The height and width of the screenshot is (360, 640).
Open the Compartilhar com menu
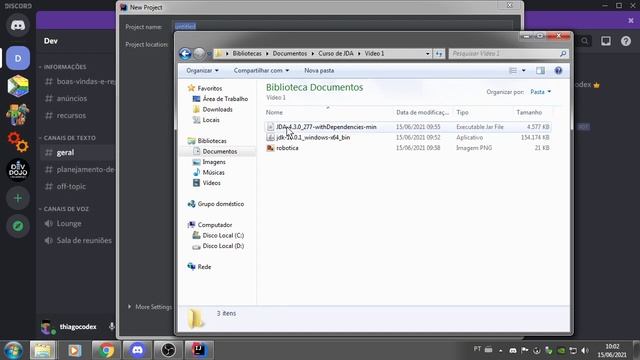[x=261, y=71]
